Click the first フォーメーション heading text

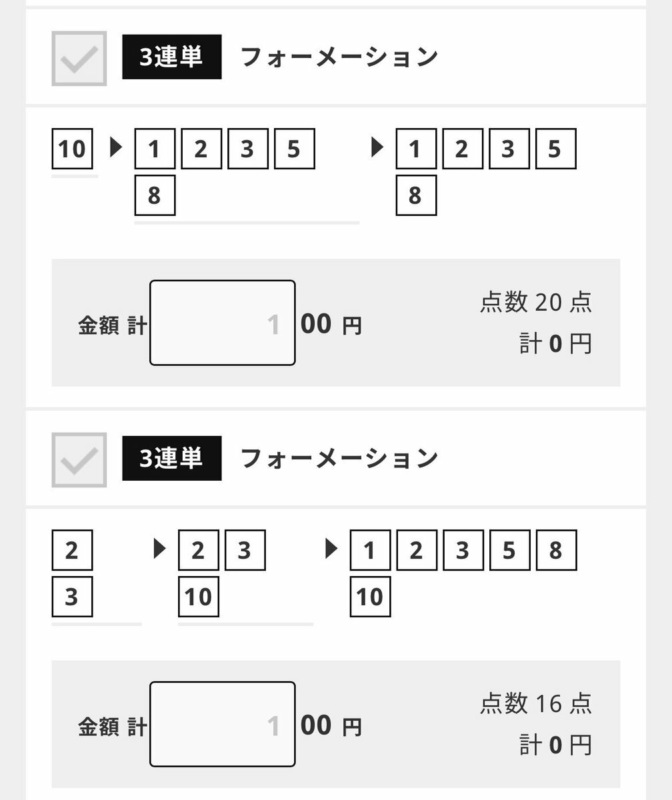[339, 57]
